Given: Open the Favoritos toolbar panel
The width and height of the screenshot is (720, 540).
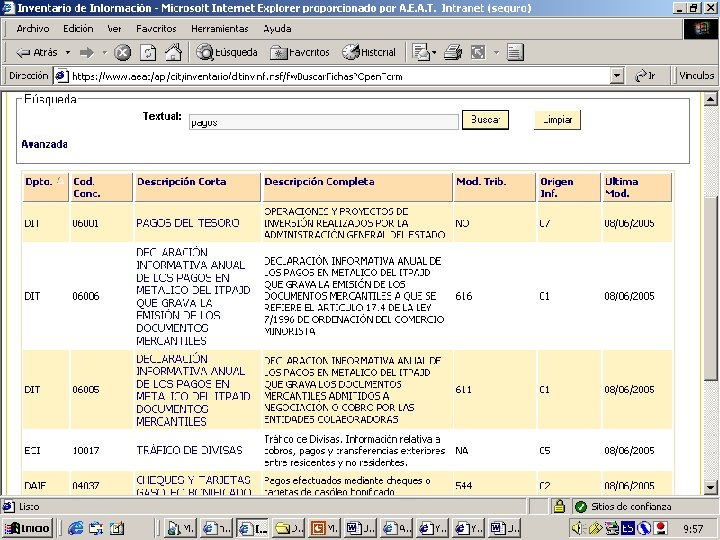Looking at the screenshot, I should 300,52.
